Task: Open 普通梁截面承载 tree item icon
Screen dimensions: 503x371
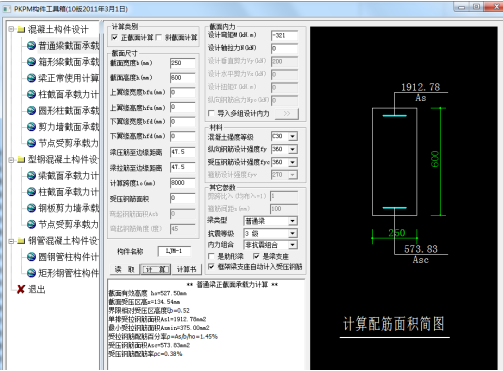Action: point(31,46)
